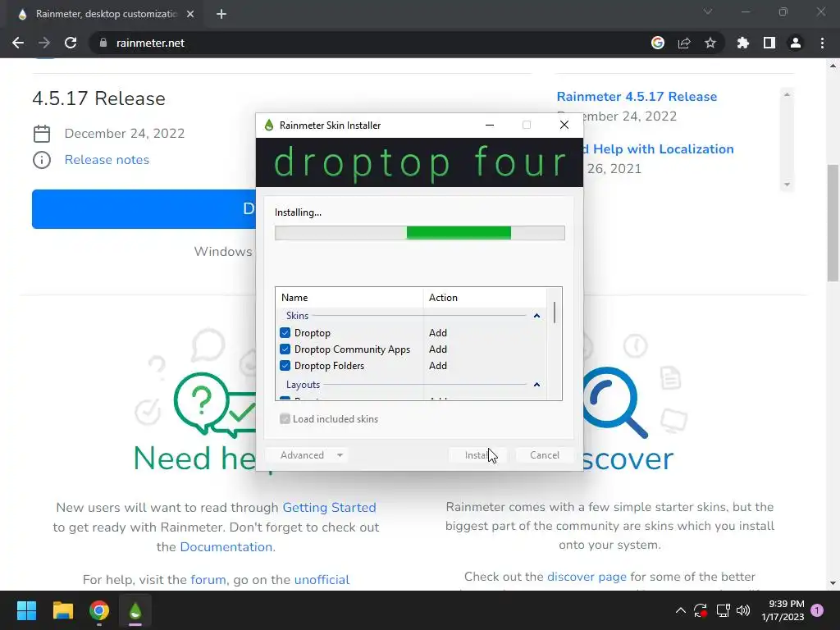Click the Discover magnifier graphic
Viewport: 840px width, 630px height.
point(615,402)
